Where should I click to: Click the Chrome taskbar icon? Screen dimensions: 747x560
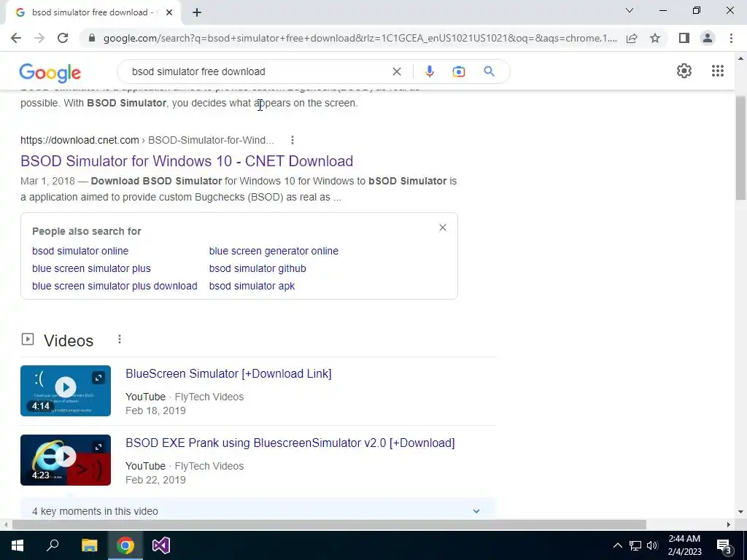[125, 545]
